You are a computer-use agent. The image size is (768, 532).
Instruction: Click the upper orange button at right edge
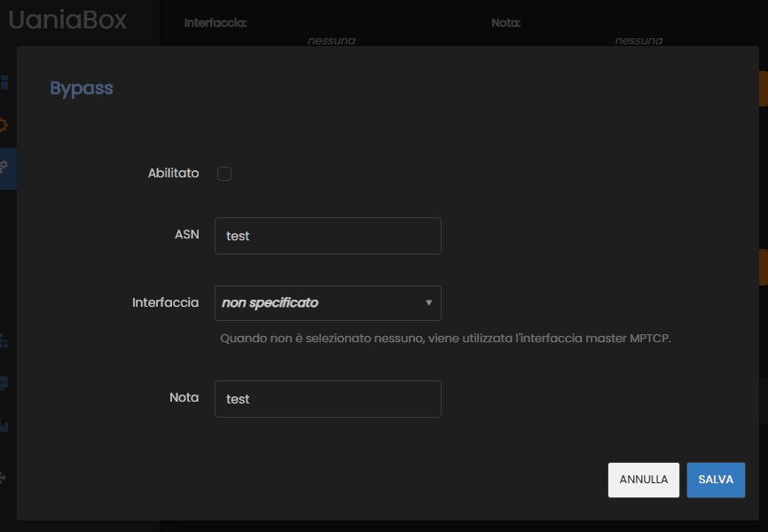pyautogui.click(x=763, y=89)
